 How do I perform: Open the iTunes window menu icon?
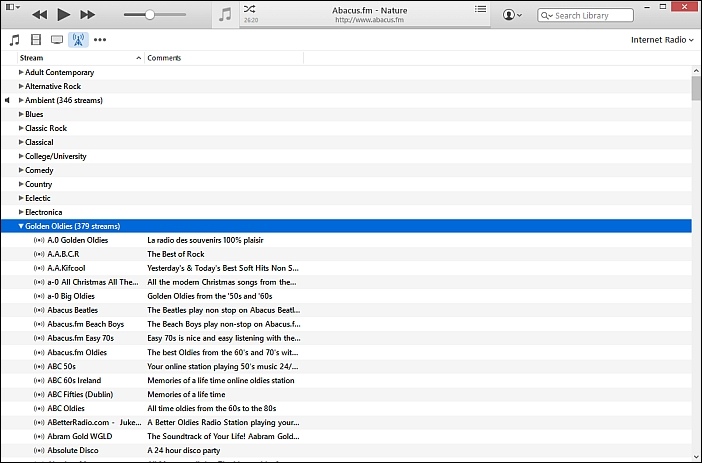[13, 7]
